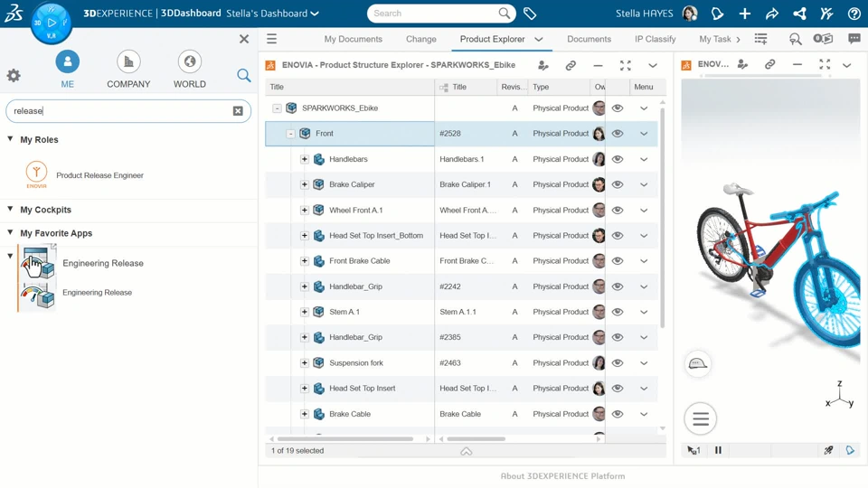Screen dimensions: 868x488
Task: Toggle visibility eye for Front row
Action: 618,134
